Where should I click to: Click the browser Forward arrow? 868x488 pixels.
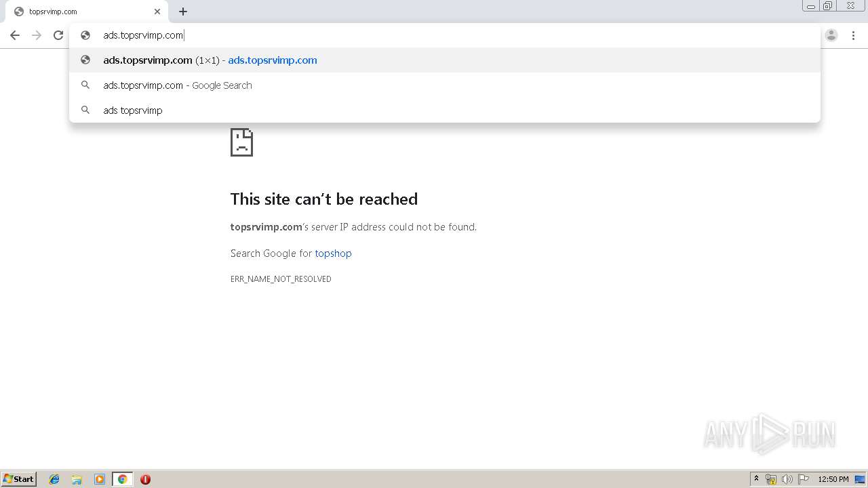(37, 35)
